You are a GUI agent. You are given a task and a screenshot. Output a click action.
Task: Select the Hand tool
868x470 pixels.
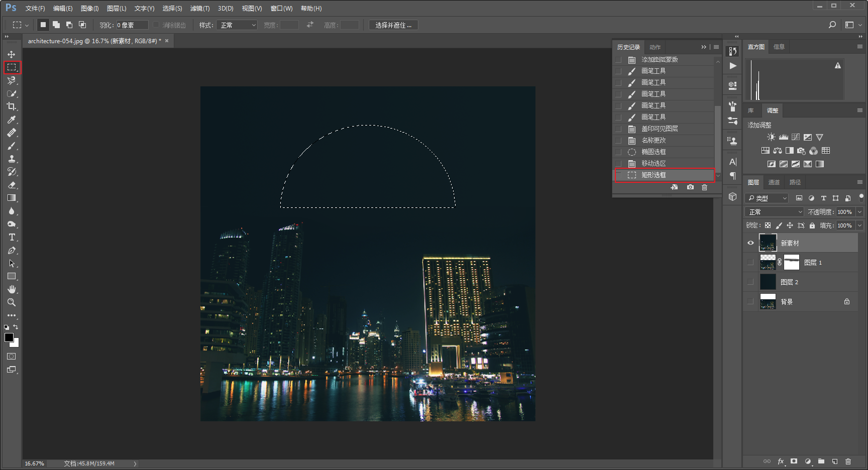(x=11, y=289)
